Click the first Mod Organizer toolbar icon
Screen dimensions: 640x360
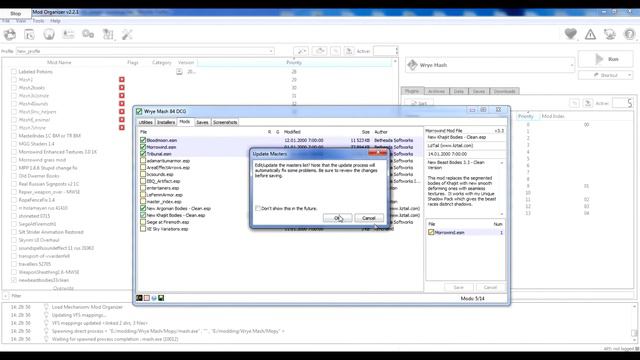click(x=10, y=35)
